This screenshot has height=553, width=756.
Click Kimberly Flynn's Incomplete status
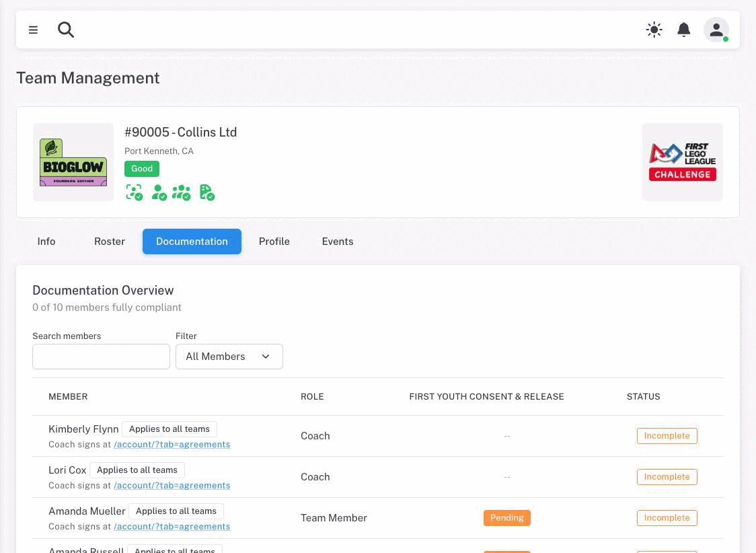(x=667, y=436)
